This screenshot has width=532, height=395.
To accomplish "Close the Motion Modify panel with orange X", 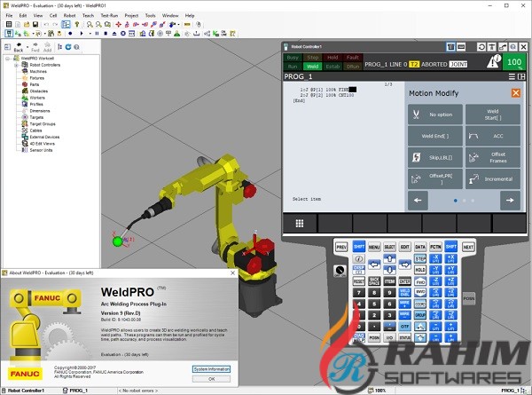I will tap(516, 93).
